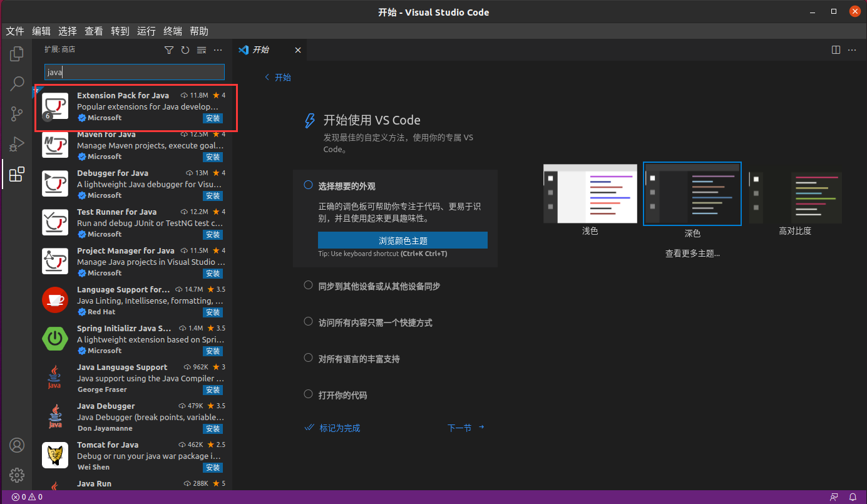Refresh the extensions list
Screen dimensions: 867x504
[x=185, y=50]
